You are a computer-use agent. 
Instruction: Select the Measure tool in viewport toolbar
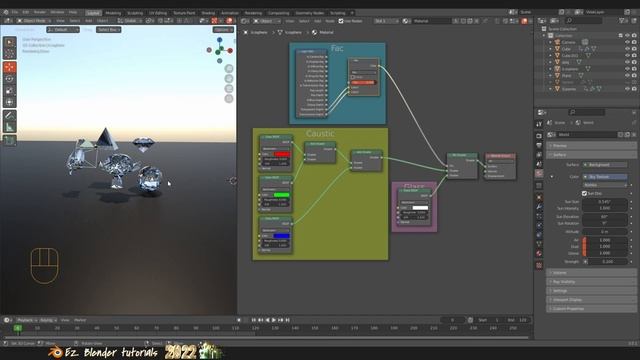click(x=10, y=127)
